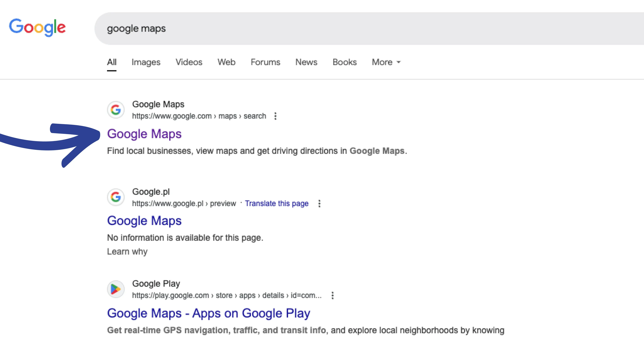
Task: Open the three-dot menu on the Google Play result
Action: pos(333,295)
